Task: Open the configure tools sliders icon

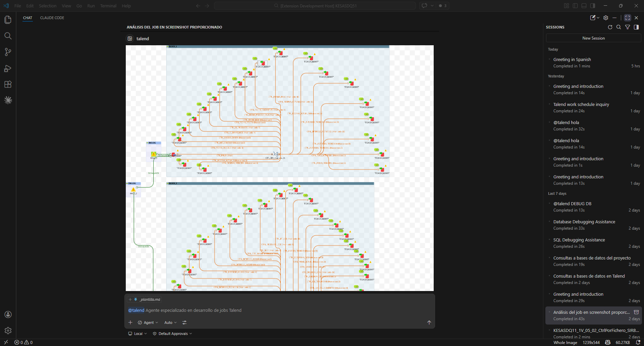Action: coord(184,323)
